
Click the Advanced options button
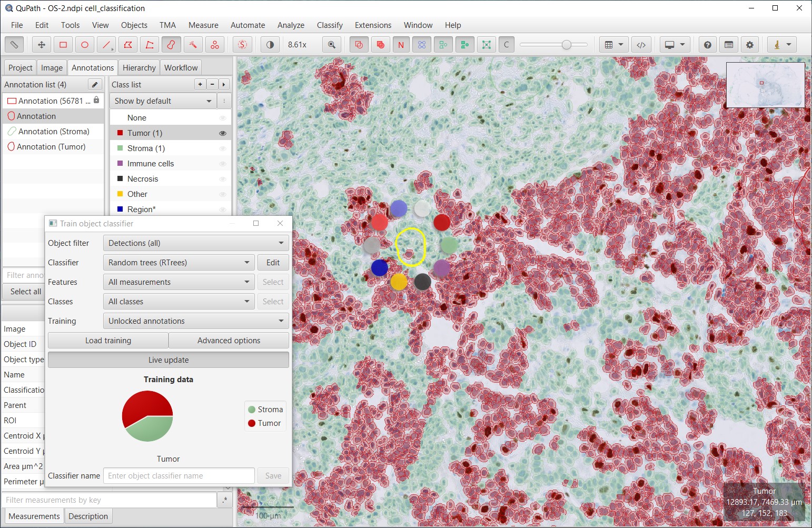tap(229, 341)
